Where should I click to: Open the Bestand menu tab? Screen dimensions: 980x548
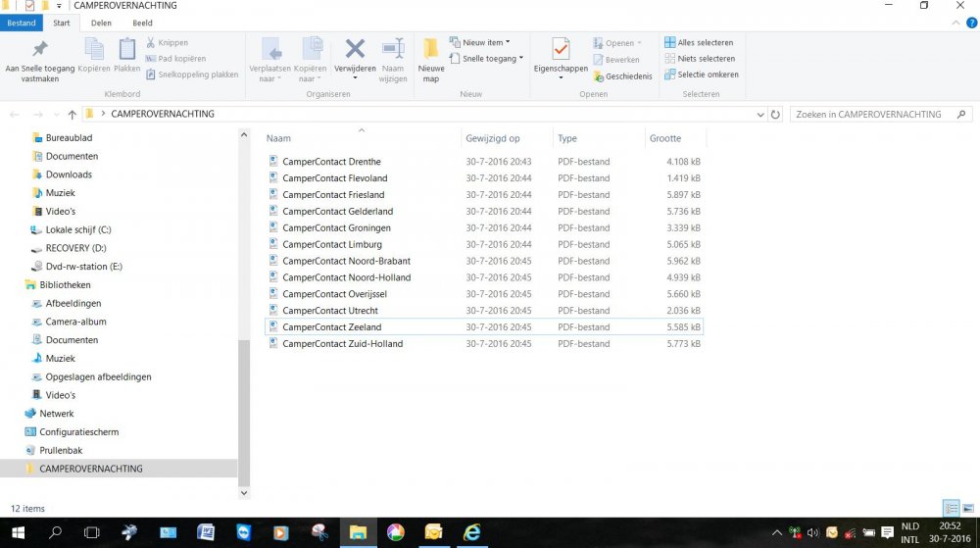21,22
